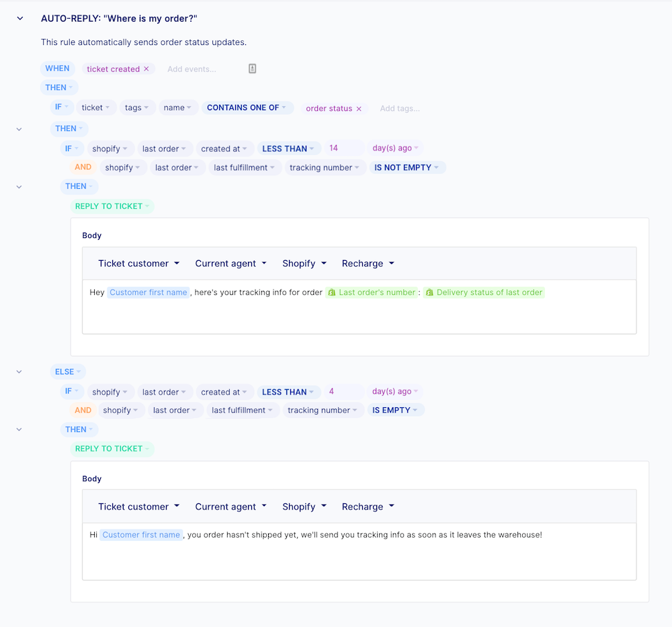
Task: Open the IS NOT EMPTY operator dropdown
Action: [407, 168]
